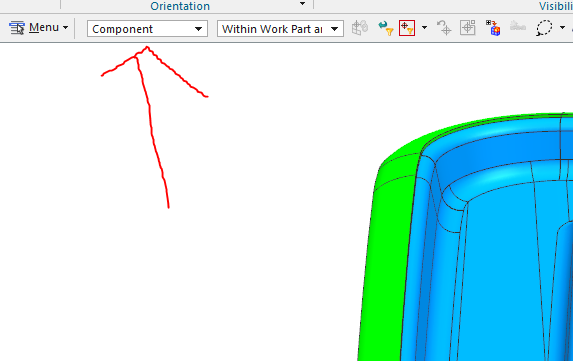Click the greyed-out icon before the lasso
Screen dimensions: 573x361
[x=517, y=26]
